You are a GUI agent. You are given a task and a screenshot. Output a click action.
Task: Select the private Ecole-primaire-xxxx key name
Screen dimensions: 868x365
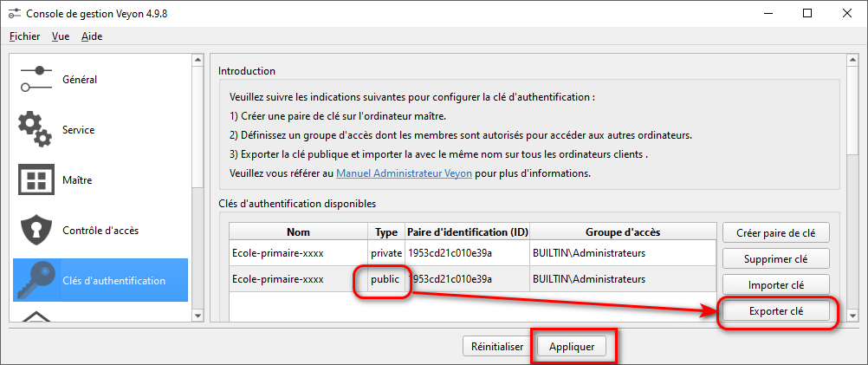click(x=298, y=253)
